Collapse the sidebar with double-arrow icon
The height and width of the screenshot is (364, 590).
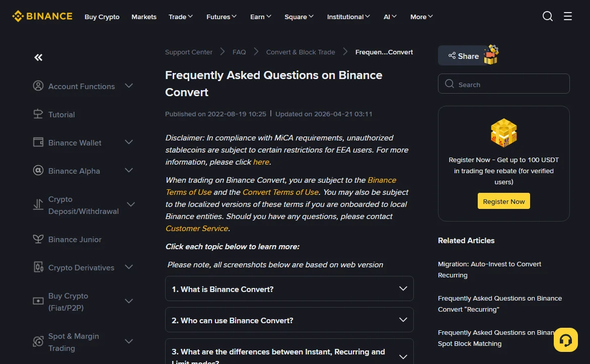click(38, 57)
